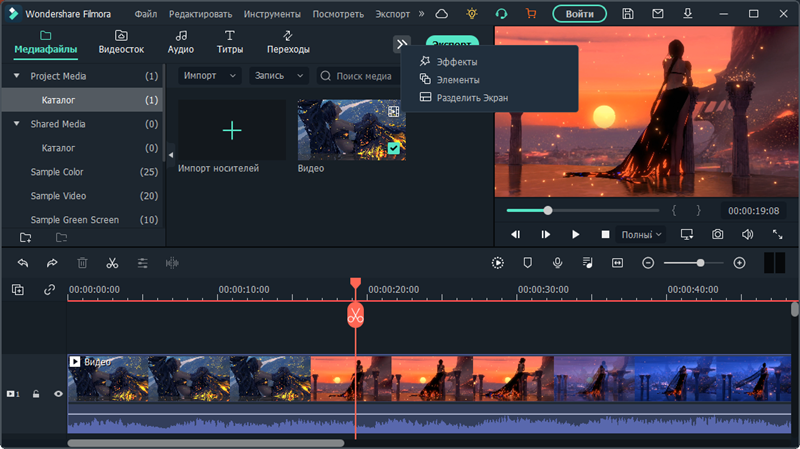The width and height of the screenshot is (800, 449).
Task: Expand menu bar overflow chevron
Action: [421, 14]
